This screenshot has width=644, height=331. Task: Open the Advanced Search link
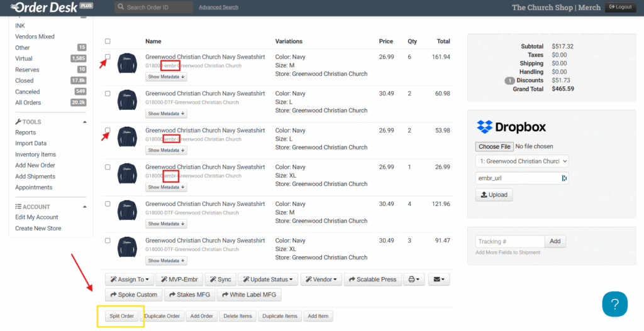(218, 8)
